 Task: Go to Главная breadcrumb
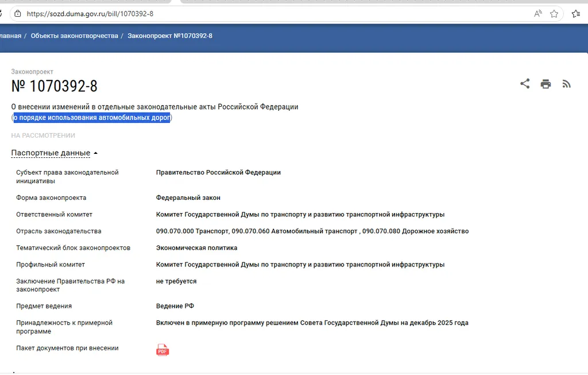click(10, 36)
